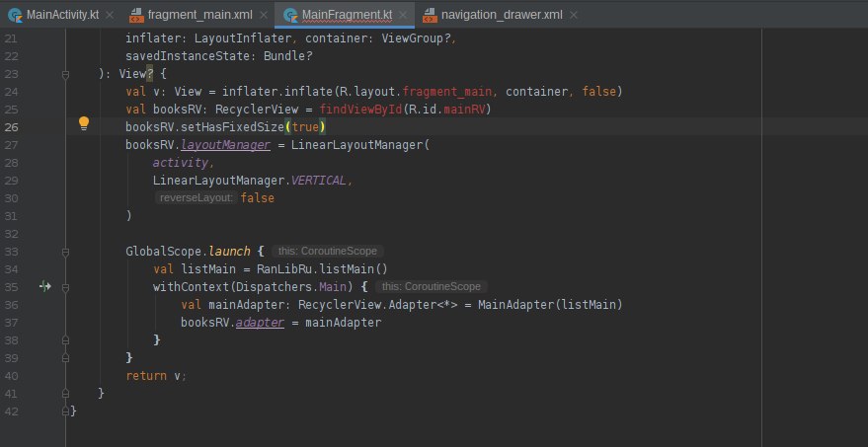Screen dimensions: 868x447
Task: Click the XML file icon on navigation_drawer.xml tab
Action: 430,16
